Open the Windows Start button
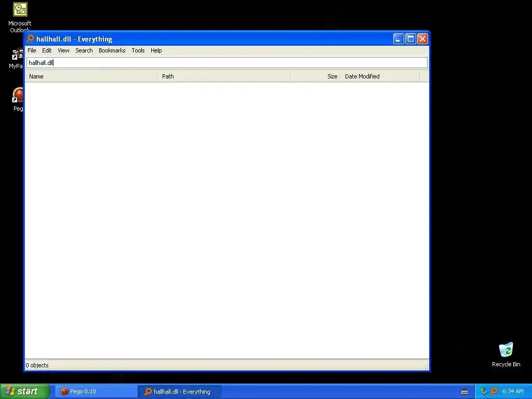Image resolution: width=532 pixels, height=399 pixels. (25, 391)
